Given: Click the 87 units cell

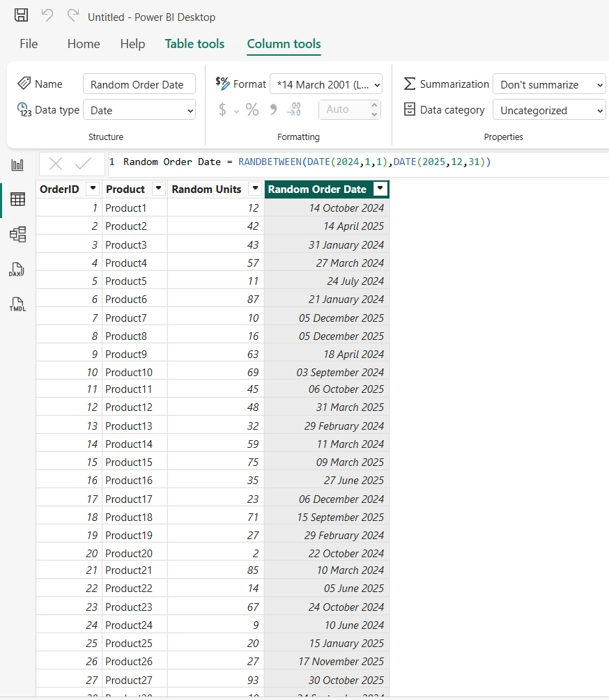Looking at the screenshot, I should coord(215,300).
